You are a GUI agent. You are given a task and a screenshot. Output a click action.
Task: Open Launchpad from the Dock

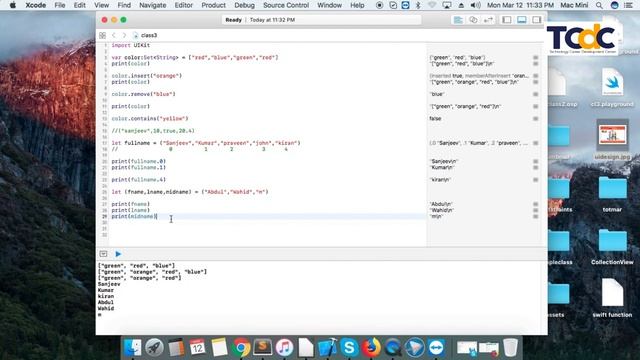(154, 348)
